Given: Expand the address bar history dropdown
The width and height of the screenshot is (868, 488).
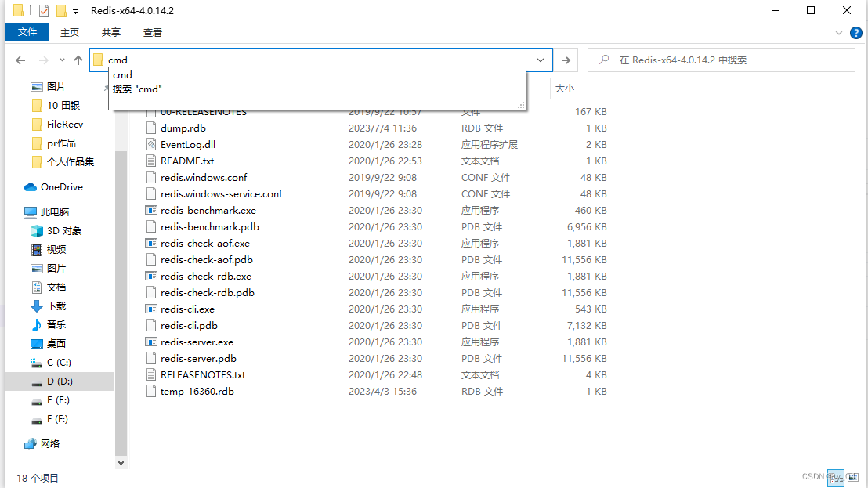Looking at the screenshot, I should click(x=541, y=60).
